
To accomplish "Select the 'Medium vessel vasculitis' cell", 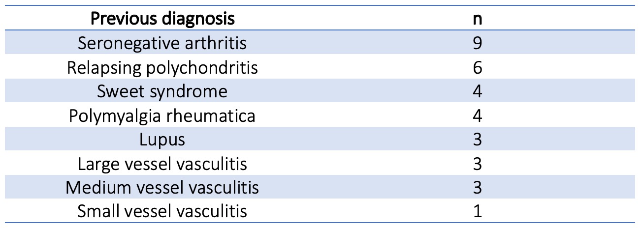I will tap(162, 188).
